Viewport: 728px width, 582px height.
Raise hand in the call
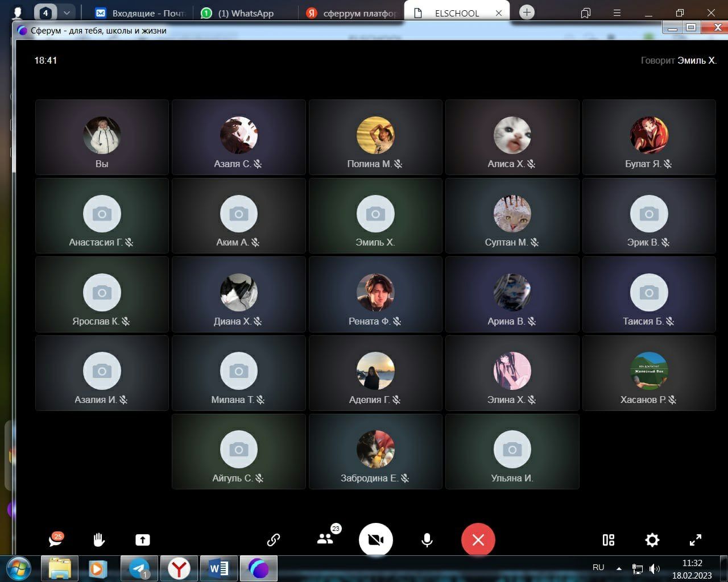[99, 540]
